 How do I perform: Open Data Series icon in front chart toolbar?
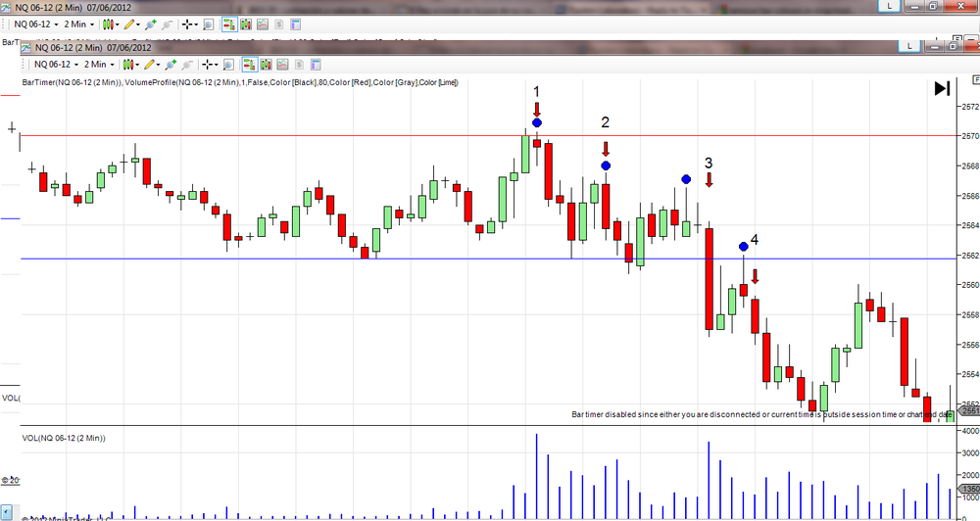click(266, 65)
